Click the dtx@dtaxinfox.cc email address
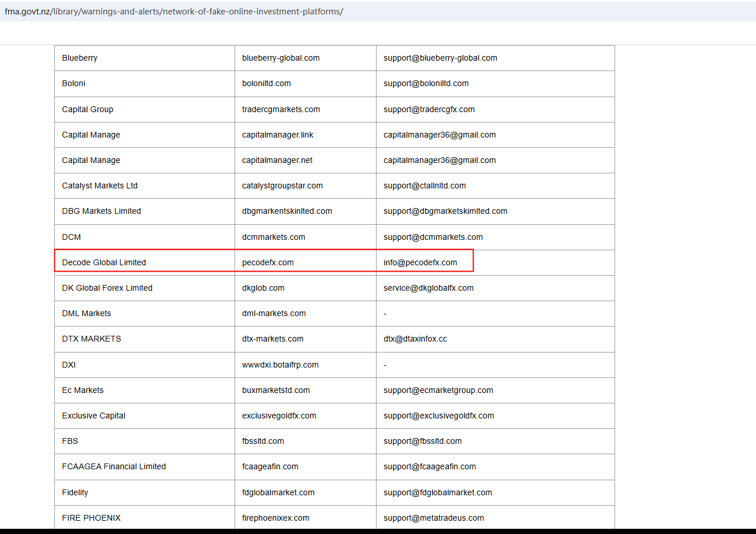Viewport: 756px width, 534px height. tap(415, 339)
